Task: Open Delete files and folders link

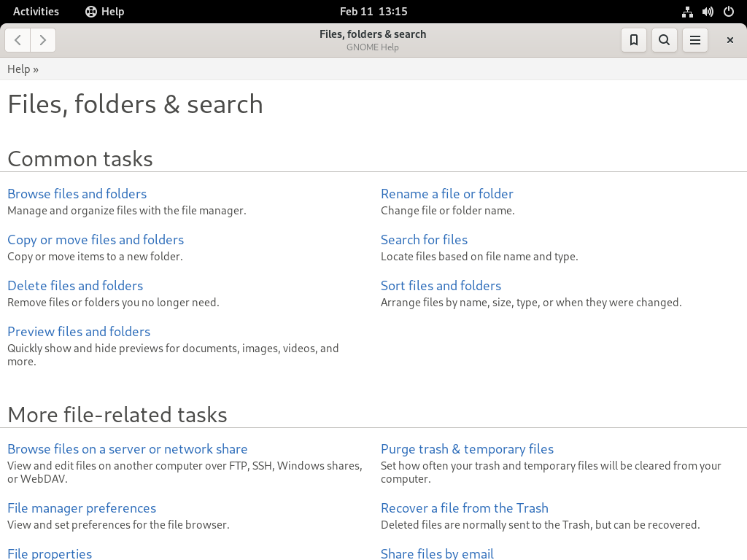Action: click(x=75, y=286)
